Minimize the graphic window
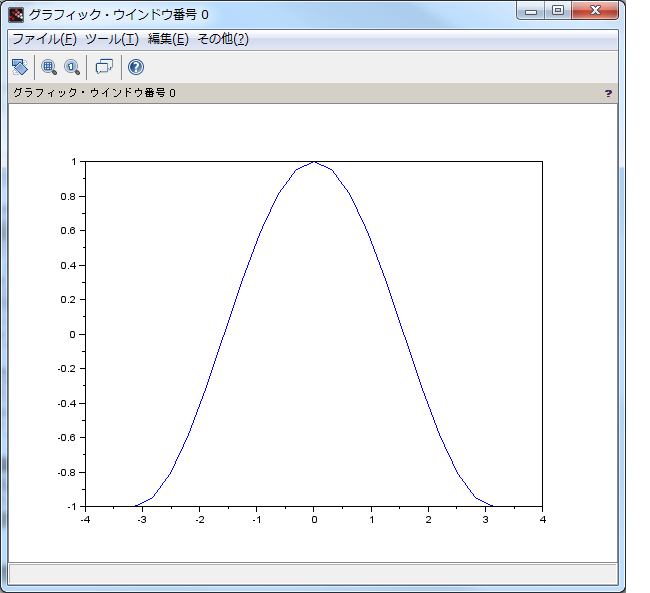 [531, 11]
